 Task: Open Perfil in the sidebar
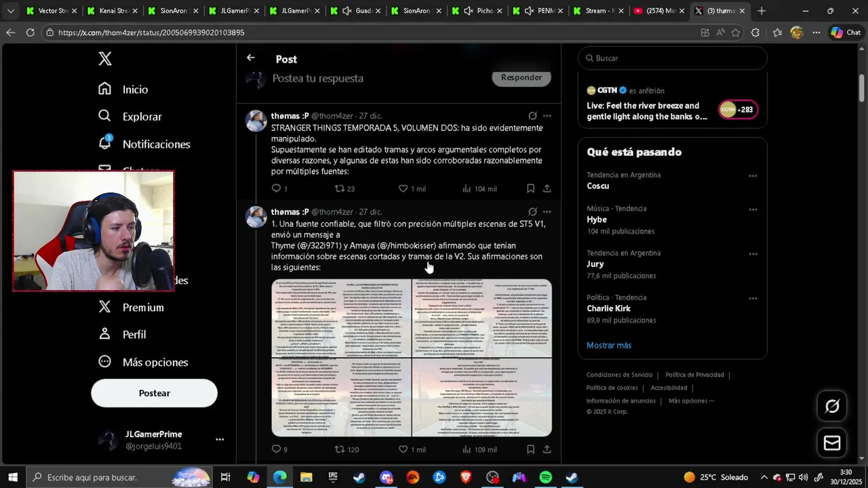click(122, 334)
